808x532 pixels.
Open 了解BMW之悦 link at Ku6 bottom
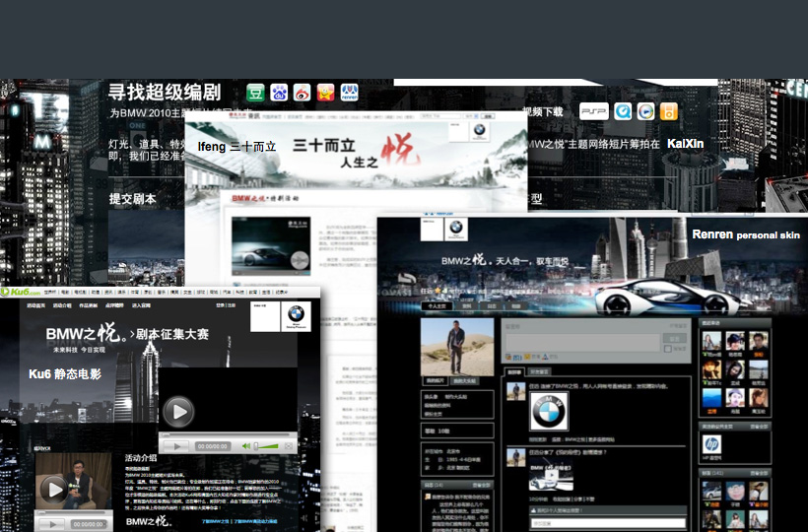216,522
